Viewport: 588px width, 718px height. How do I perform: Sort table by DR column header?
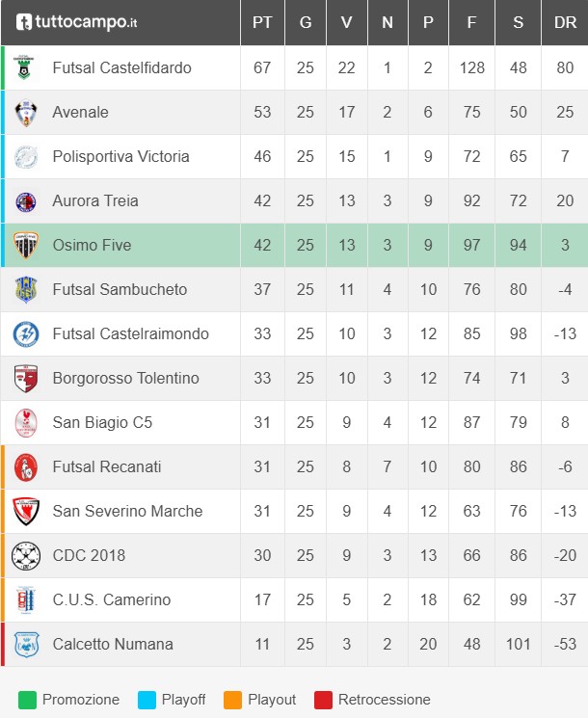566,22
